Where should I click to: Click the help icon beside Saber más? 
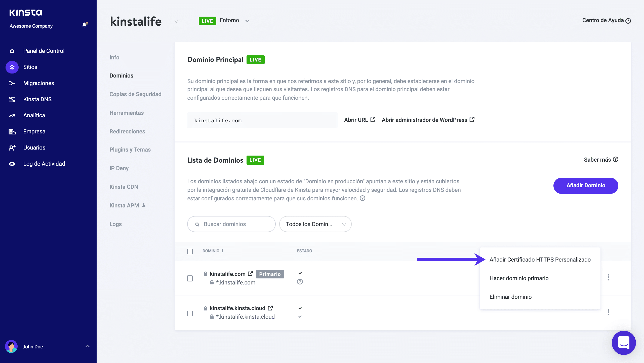616,160
